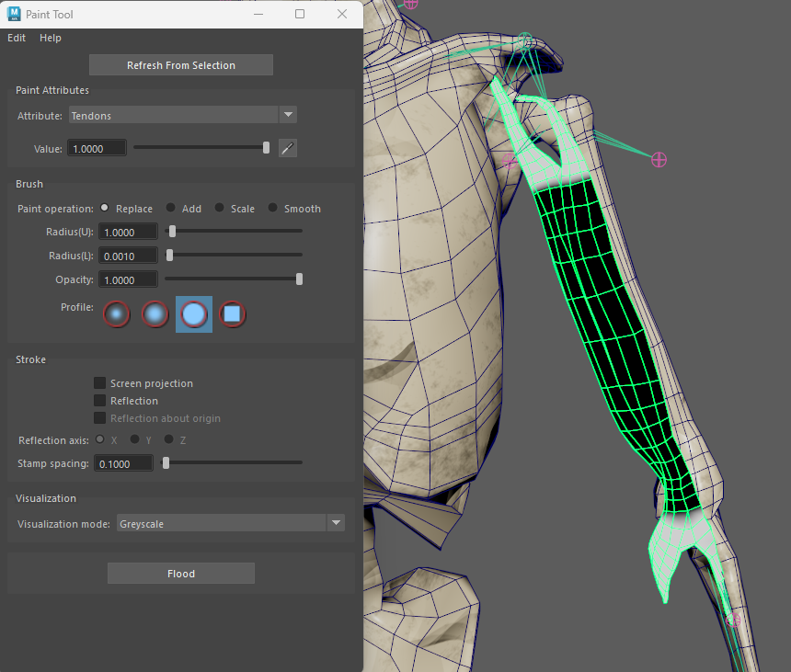This screenshot has height=672, width=791.
Task: Enable the Screen projection checkbox
Action: pyautogui.click(x=100, y=383)
